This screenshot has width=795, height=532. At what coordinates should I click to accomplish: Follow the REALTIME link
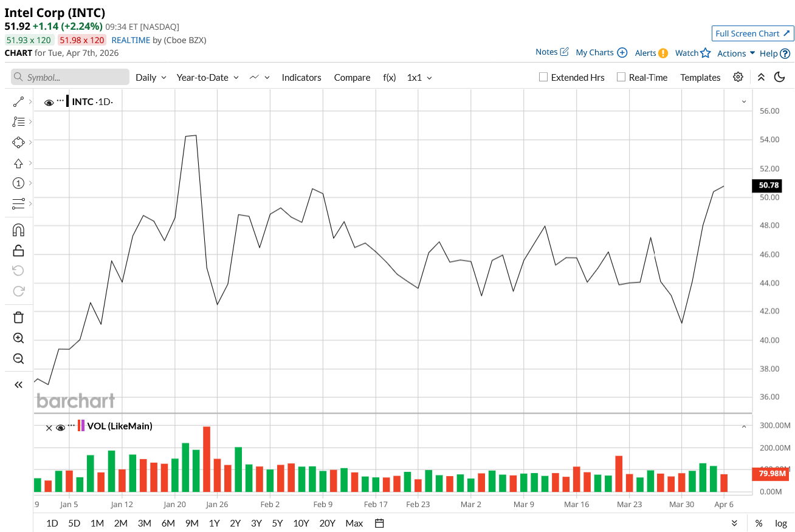pyautogui.click(x=131, y=40)
